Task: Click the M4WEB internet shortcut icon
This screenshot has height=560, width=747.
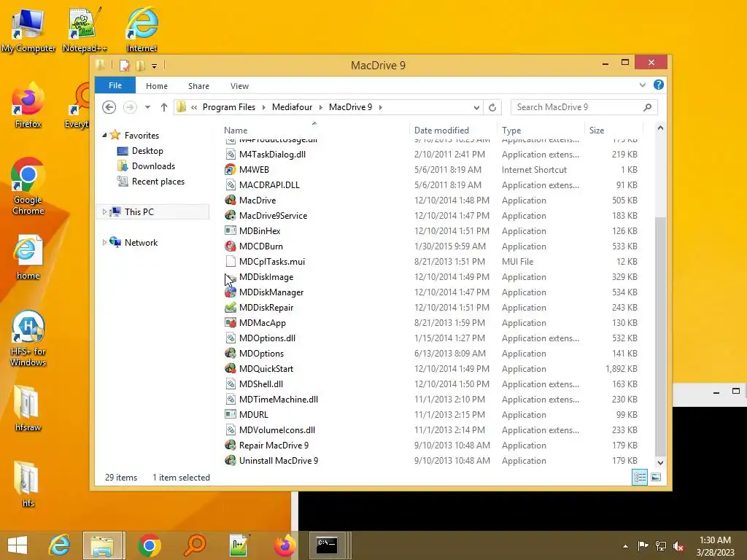Action: click(230, 169)
